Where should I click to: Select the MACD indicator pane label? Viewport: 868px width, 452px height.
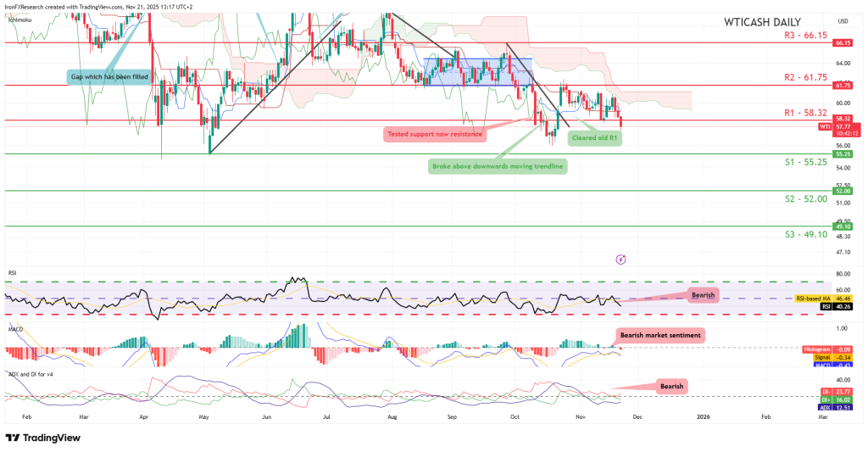tap(15, 326)
